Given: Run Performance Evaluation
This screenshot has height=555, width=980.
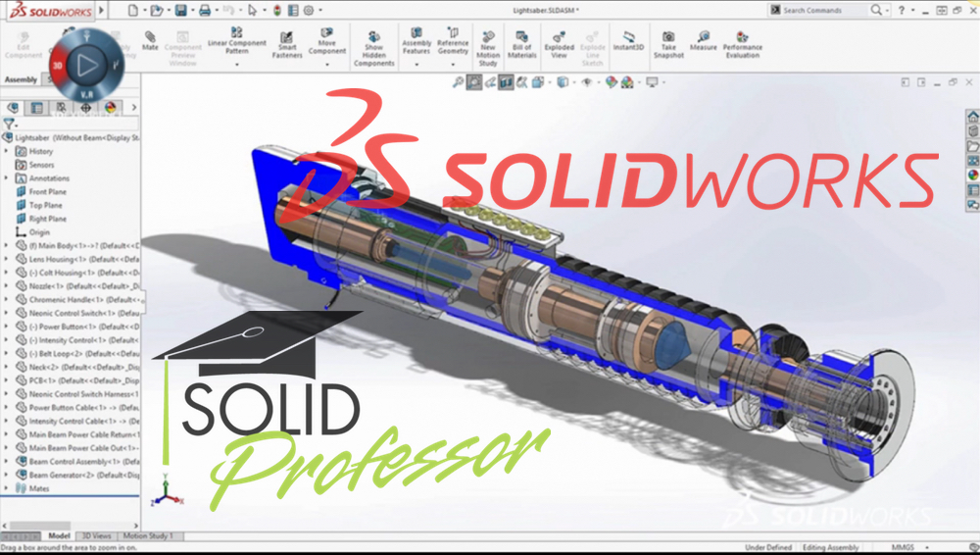Looking at the screenshot, I should (743, 44).
